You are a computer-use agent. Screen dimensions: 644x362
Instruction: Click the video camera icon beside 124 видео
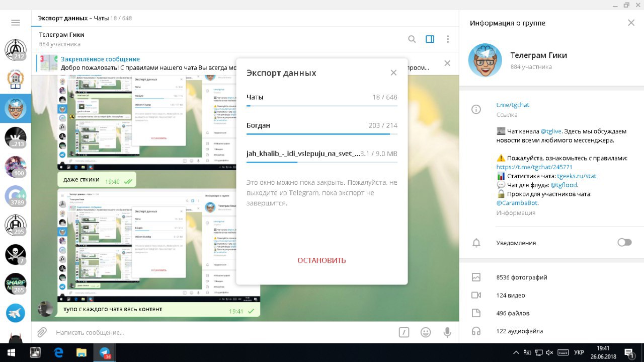coord(476,296)
